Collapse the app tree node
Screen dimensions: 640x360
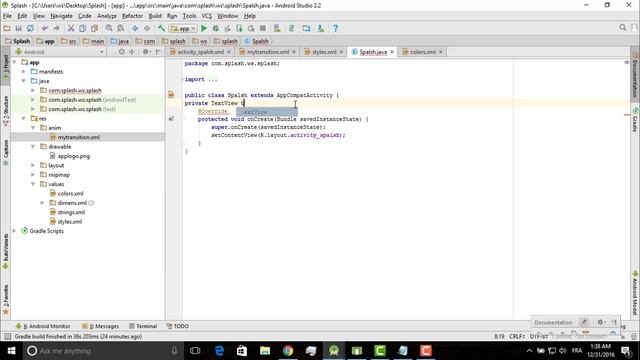click(15, 62)
